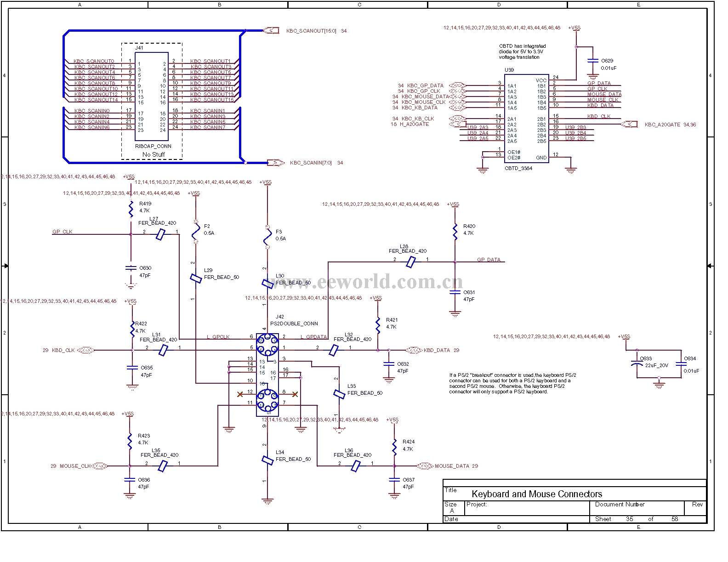This screenshot has height=562, width=728.
Task: Click the L_GPCLK net label
Action: [218, 337]
